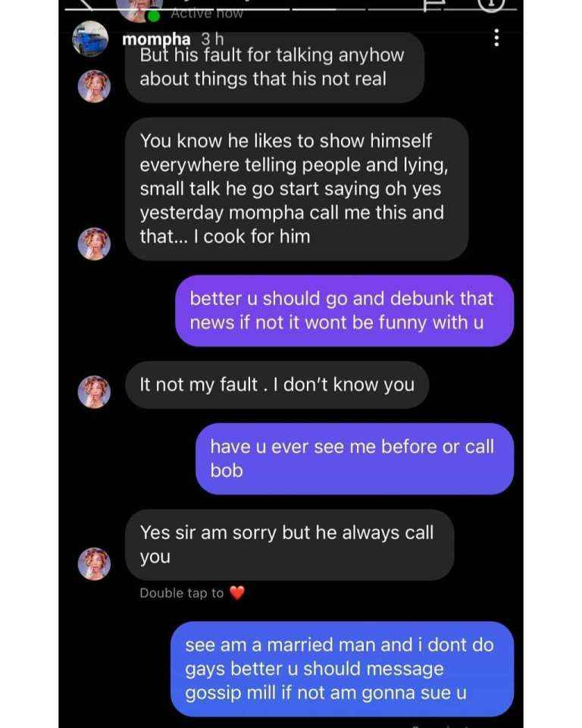Tap avatar beside "I cook for him" message
582x728 pixels.
[x=94, y=243]
